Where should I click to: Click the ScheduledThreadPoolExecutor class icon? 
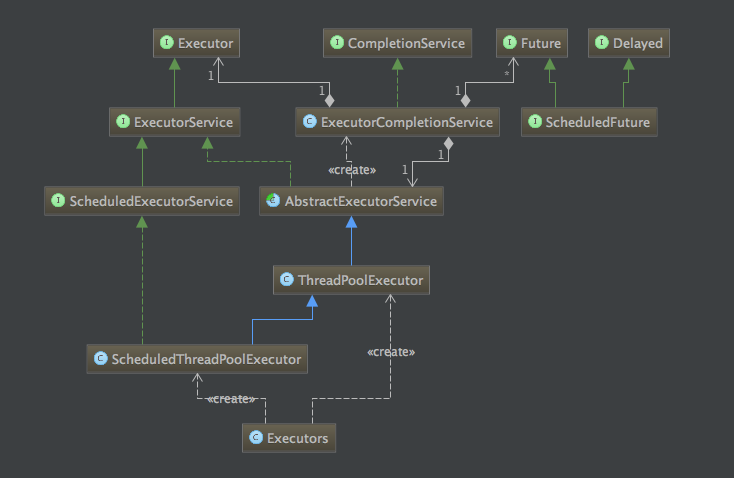click(101, 359)
